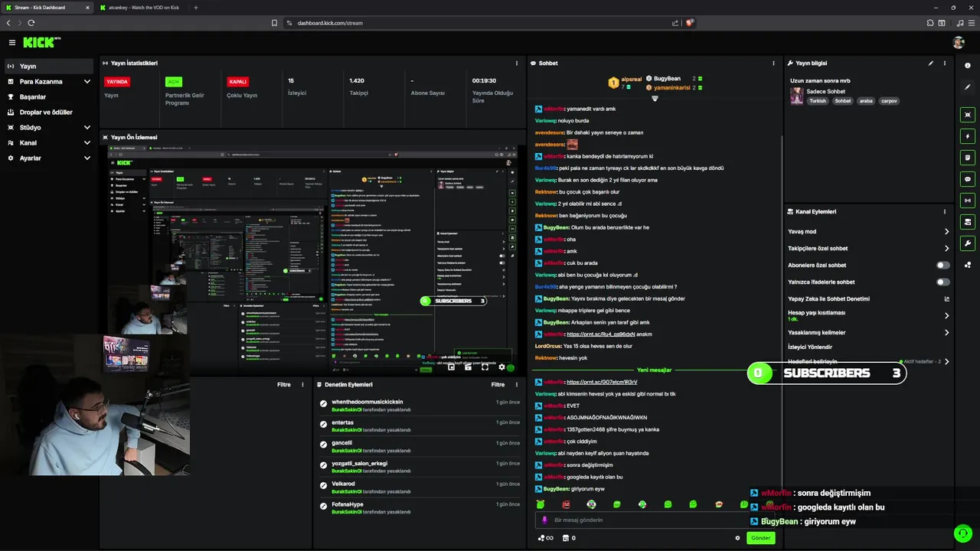The image size is (980, 551).
Task: Expand the Stüdyo sidebar section
Action: (x=49, y=128)
